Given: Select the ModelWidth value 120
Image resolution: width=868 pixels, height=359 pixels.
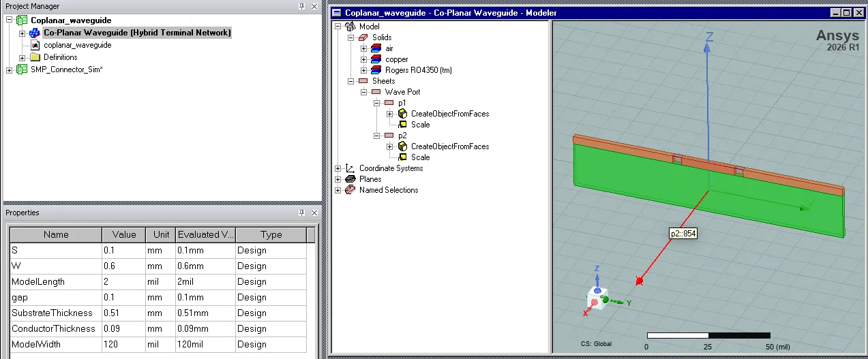Looking at the screenshot, I should (x=124, y=344).
